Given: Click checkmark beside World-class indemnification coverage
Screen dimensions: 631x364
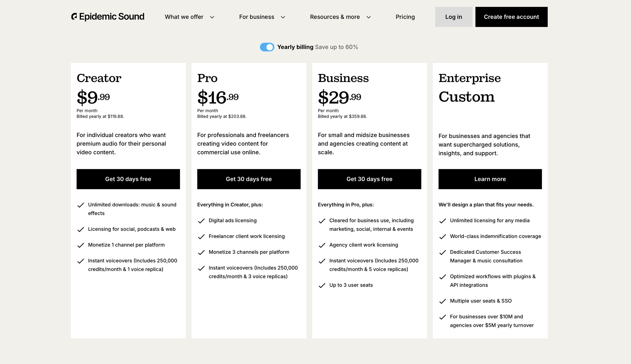Looking at the screenshot, I should click(x=442, y=237).
